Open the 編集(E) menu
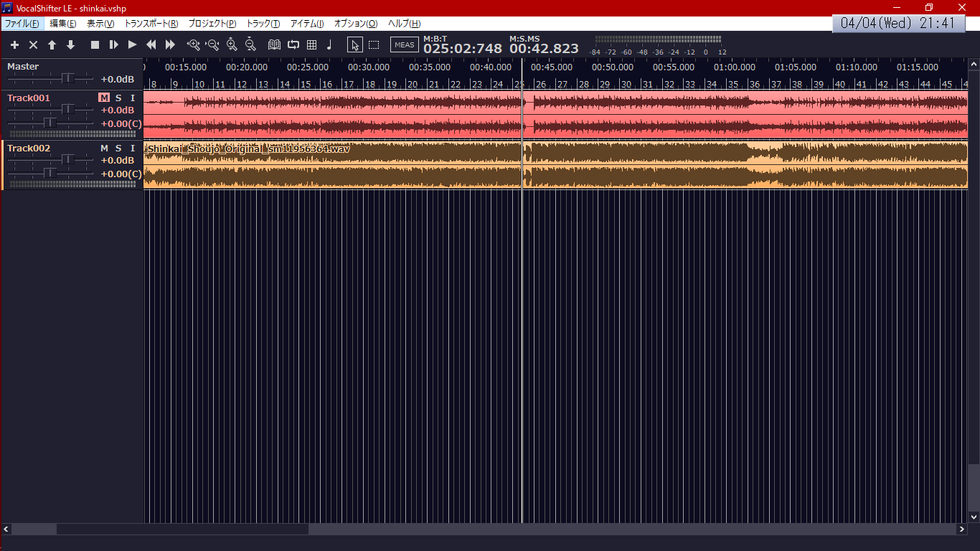This screenshot has width=980, height=551. pos(62,24)
